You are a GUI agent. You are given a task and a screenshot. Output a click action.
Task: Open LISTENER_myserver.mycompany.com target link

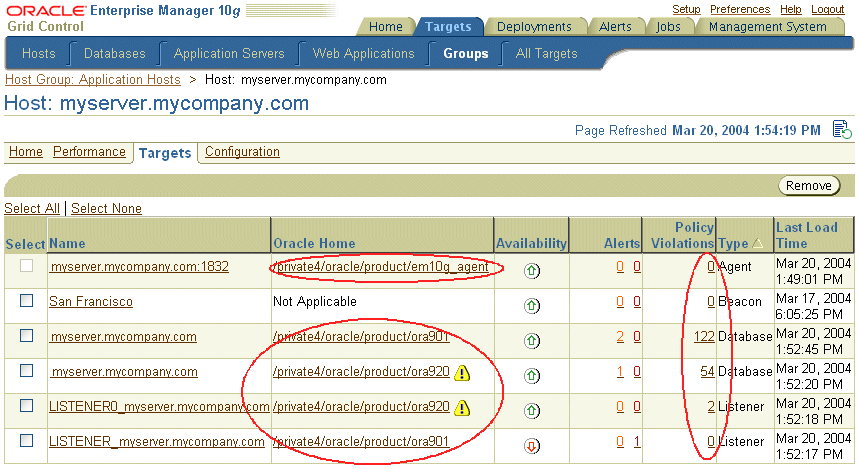[x=157, y=442]
